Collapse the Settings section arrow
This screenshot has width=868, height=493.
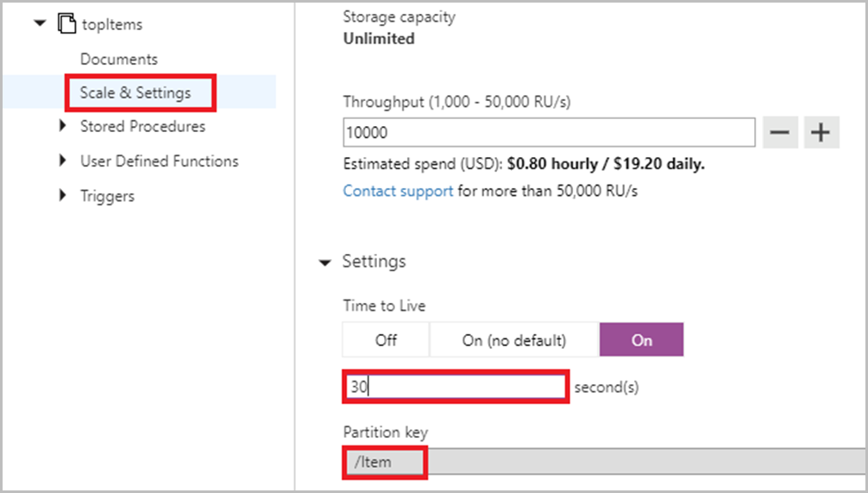325,262
